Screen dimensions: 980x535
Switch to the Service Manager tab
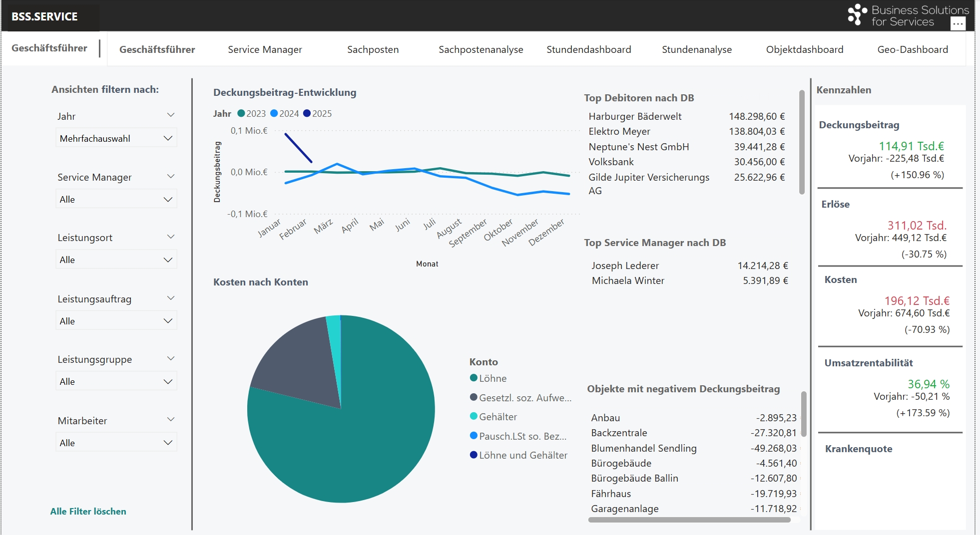[x=265, y=49]
